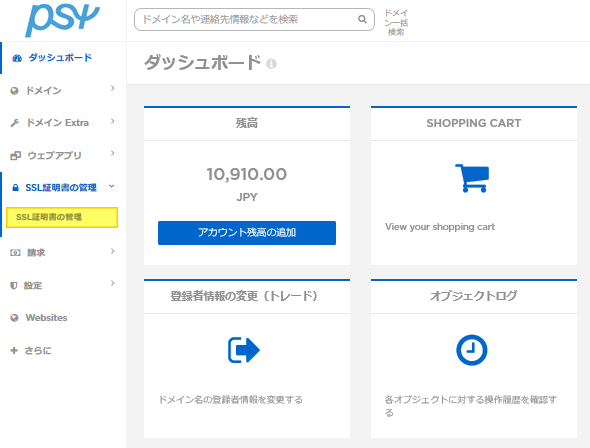Click the ウェブアプリ windows icon

15,155
